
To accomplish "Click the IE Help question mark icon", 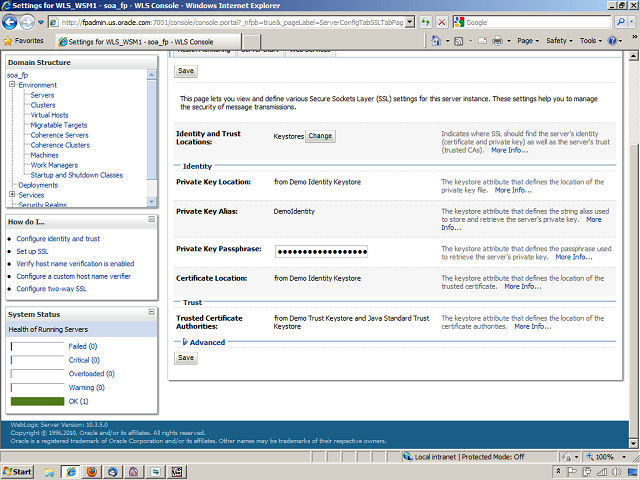I will click(x=612, y=41).
